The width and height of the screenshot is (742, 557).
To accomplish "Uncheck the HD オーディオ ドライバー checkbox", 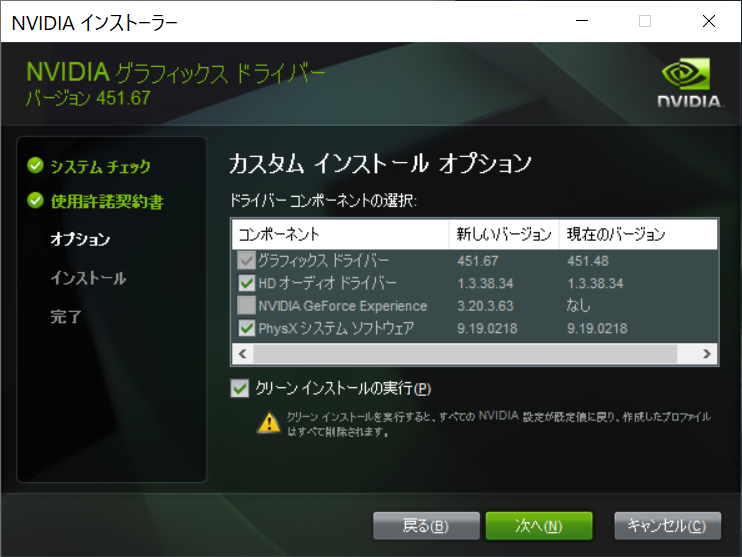I will 246,283.
